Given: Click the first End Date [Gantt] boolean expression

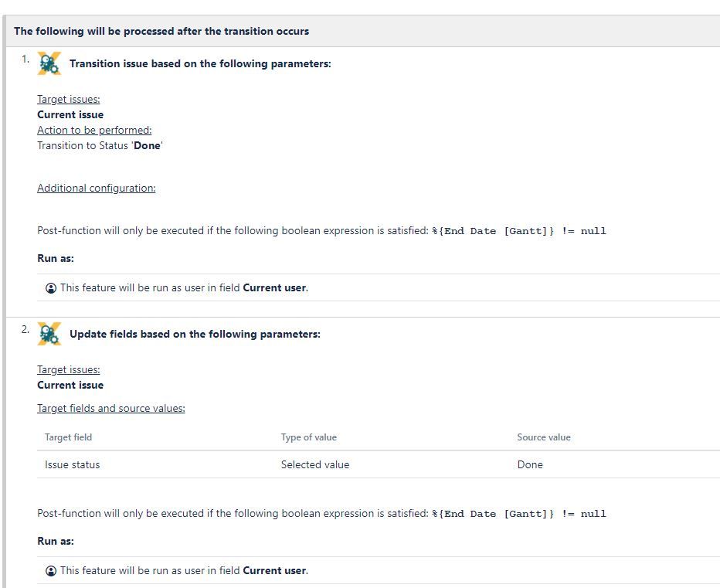Looking at the screenshot, I should tap(519, 231).
